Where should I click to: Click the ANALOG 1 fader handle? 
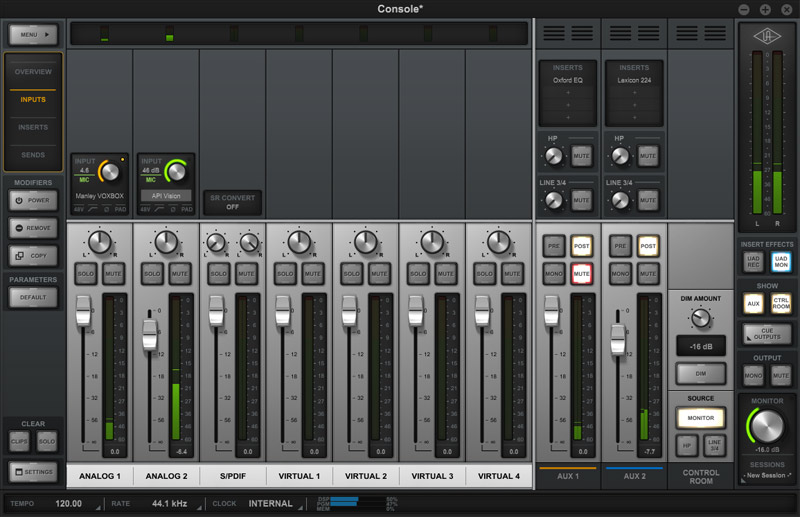point(83,310)
